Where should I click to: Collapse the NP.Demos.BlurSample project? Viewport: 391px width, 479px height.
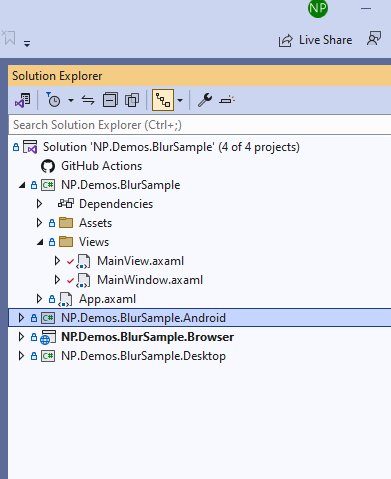click(22, 185)
